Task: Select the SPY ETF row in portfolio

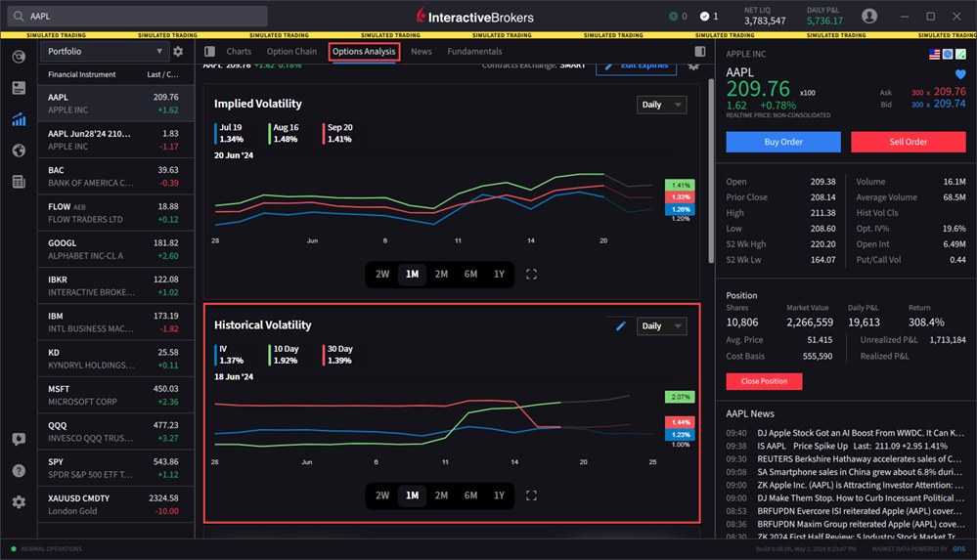Action: click(x=116, y=468)
